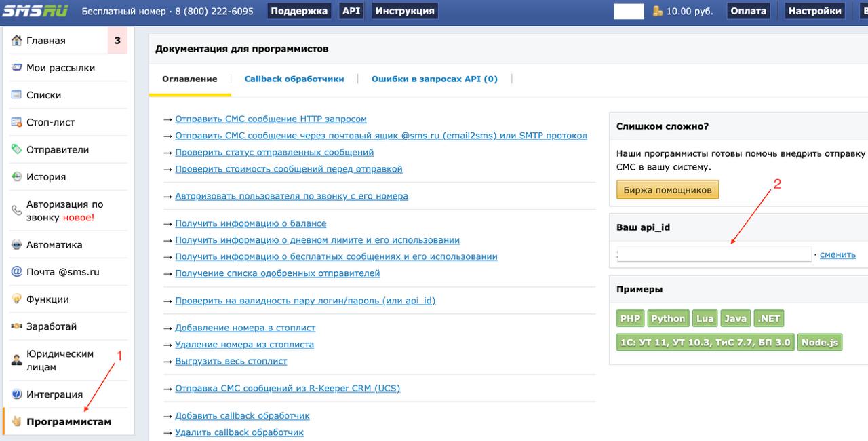Screen dimensions: 868x441
Task: Click the История clock icon
Action: (17, 177)
